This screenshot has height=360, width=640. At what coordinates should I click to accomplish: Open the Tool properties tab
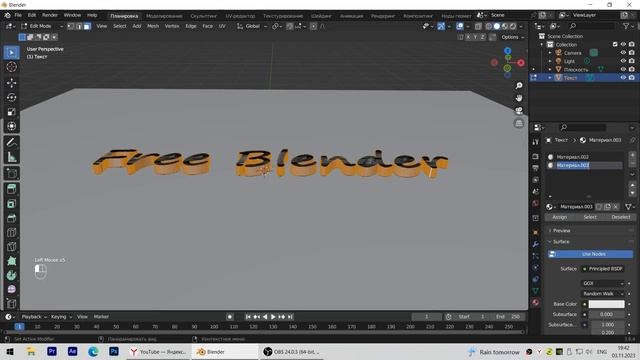click(536, 142)
